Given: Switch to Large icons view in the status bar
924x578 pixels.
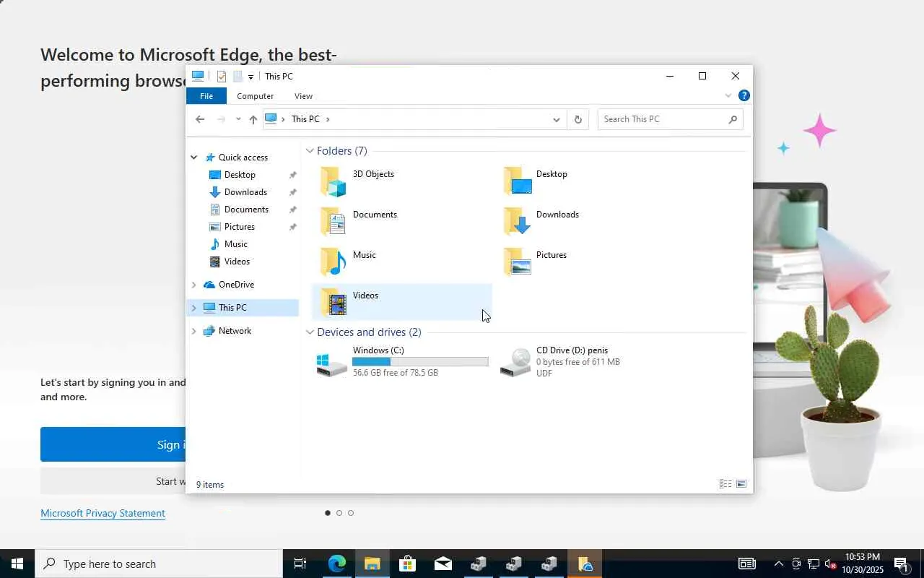Looking at the screenshot, I should pos(741,484).
